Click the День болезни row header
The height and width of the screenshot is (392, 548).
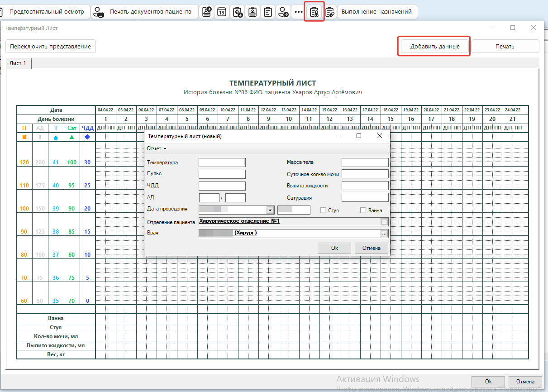pyautogui.click(x=56, y=119)
